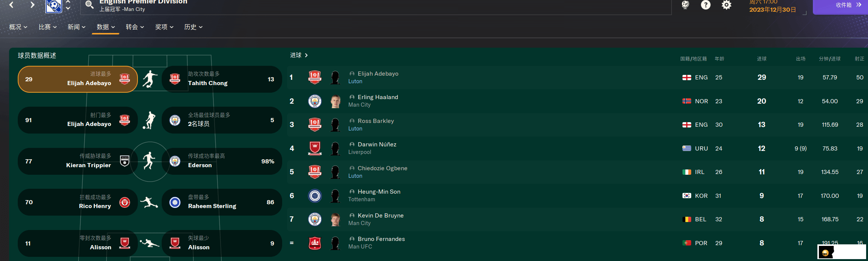Screen dimensions: 868x261
Task: Open the 比赛 tab
Action: point(48,27)
